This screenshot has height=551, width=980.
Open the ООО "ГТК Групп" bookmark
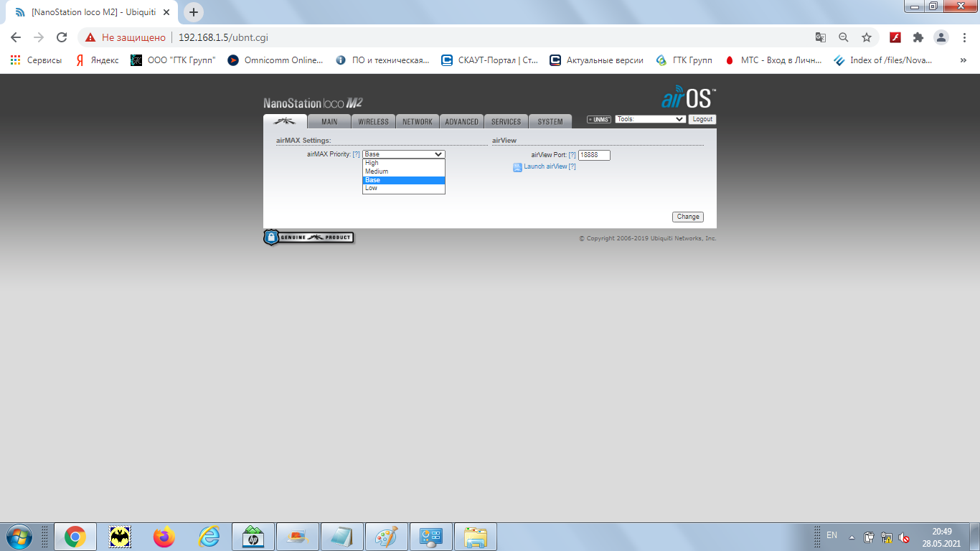coord(173,60)
